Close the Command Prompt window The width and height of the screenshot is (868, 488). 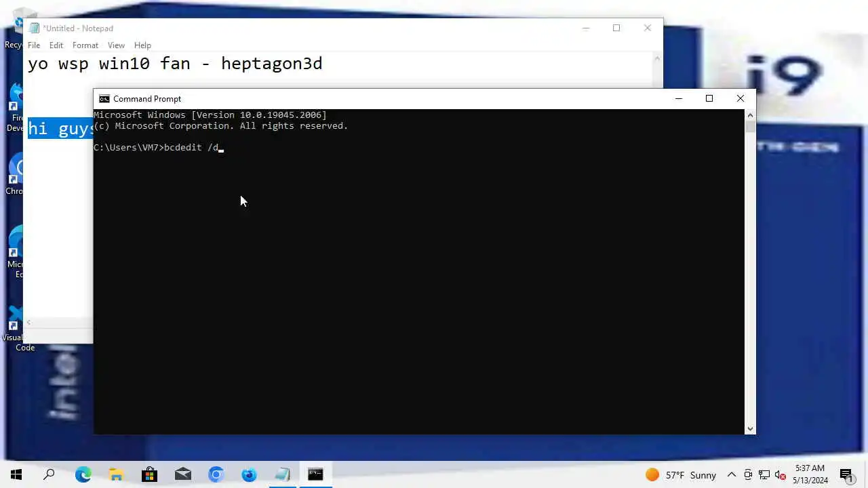[741, 99]
